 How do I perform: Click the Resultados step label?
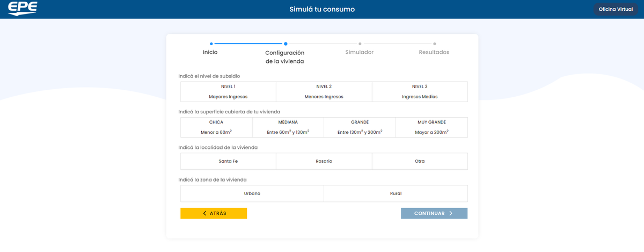(x=434, y=52)
